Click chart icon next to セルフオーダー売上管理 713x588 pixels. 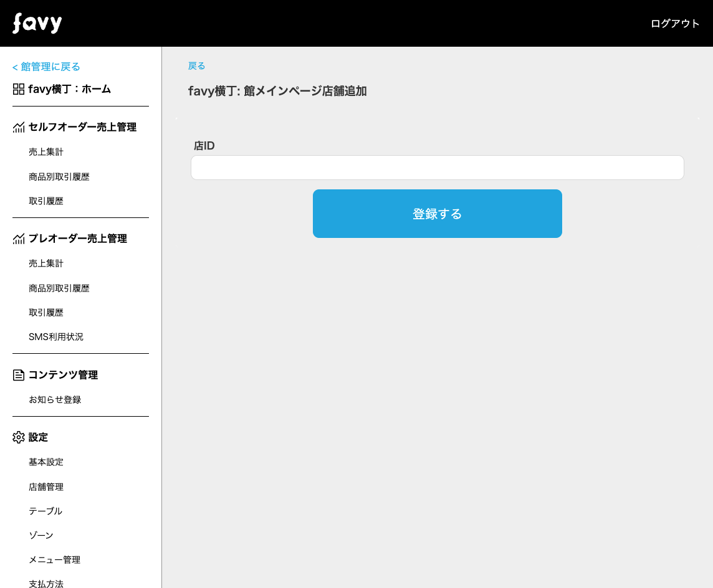click(19, 127)
